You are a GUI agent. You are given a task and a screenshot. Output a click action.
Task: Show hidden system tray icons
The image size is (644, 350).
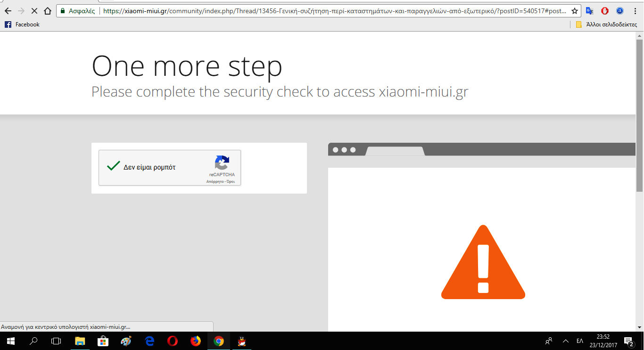click(565, 341)
